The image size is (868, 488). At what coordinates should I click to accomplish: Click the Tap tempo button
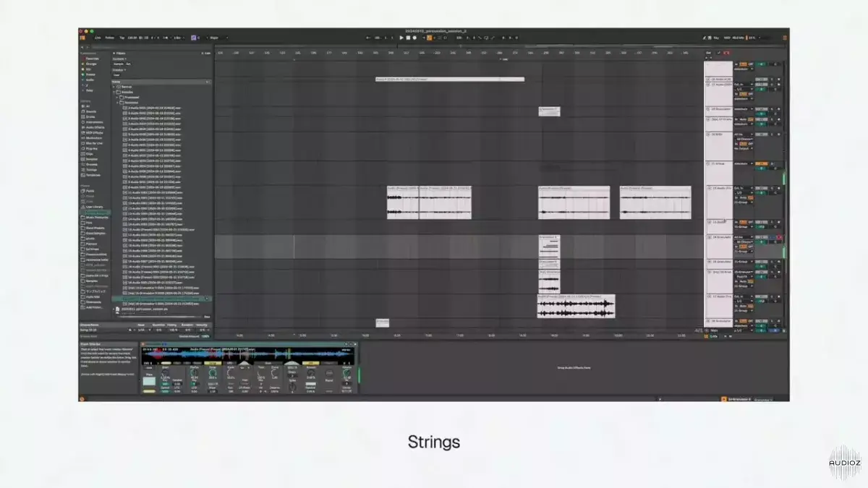(122, 37)
